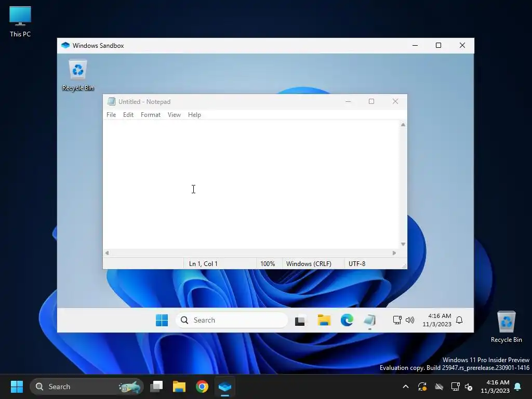Click the Sandbox taskbar Search box
This screenshot has height=399, width=532.
point(232,320)
